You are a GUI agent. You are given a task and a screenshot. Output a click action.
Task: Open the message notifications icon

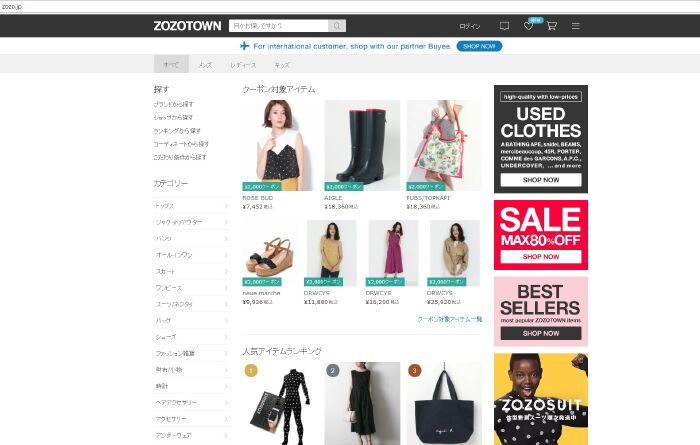(504, 26)
